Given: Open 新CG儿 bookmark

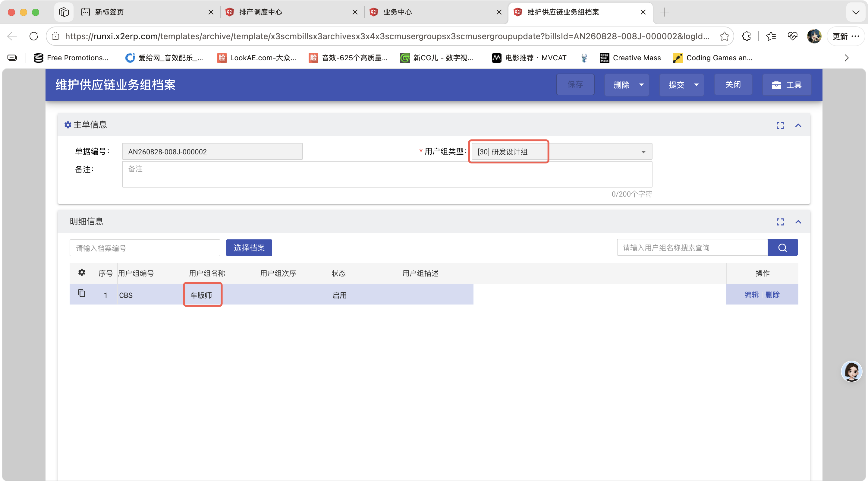Looking at the screenshot, I should pyautogui.click(x=437, y=58).
